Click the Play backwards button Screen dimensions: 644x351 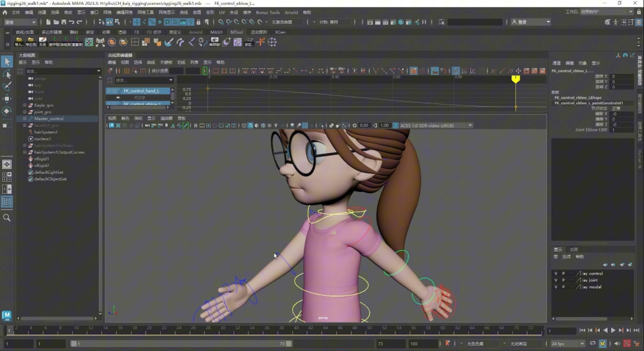(x=605, y=330)
